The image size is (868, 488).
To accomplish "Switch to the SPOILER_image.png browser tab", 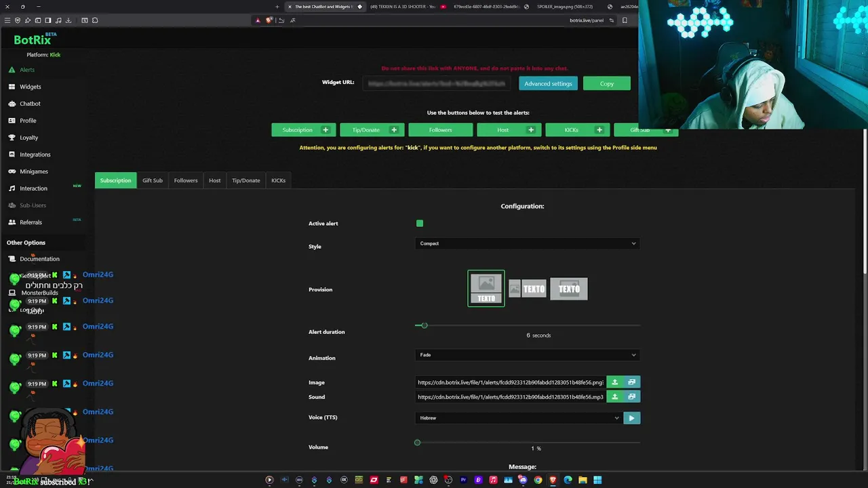I will [565, 7].
